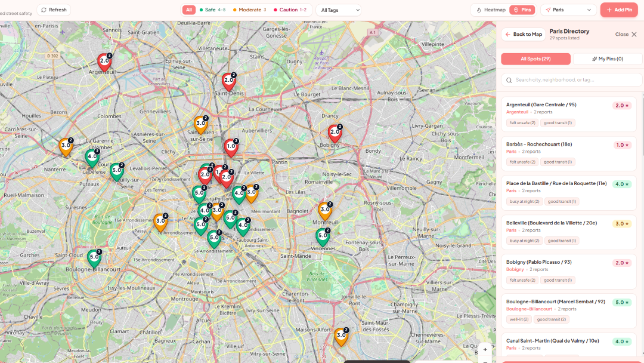The height and width of the screenshot is (363, 644).
Task: Click the orange 3.0 pin near Passy
Action: pyautogui.click(x=160, y=223)
